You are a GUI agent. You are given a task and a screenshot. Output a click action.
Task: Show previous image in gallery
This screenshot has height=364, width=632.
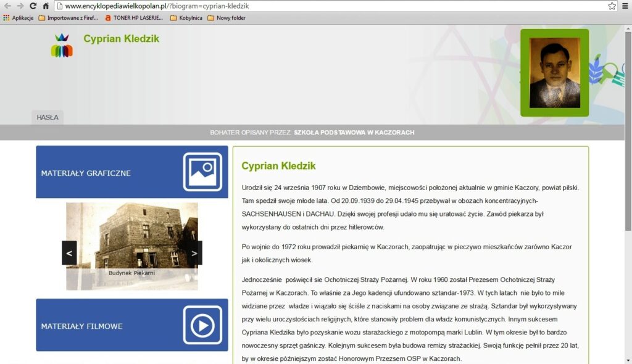(69, 253)
